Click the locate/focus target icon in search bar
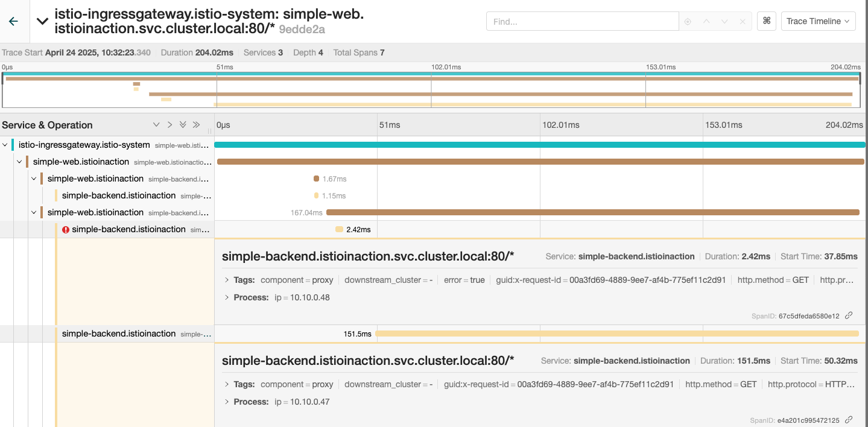 click(x=688, y=22)
